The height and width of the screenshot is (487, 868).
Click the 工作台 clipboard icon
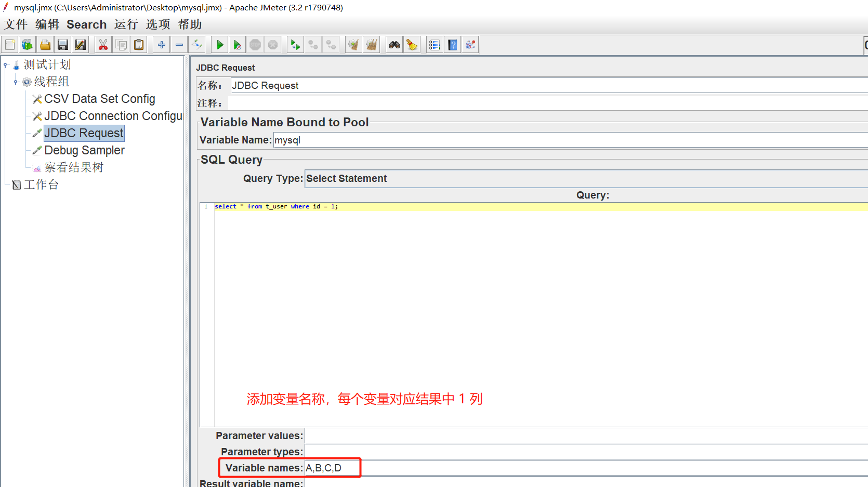click(x=17, y=185)
